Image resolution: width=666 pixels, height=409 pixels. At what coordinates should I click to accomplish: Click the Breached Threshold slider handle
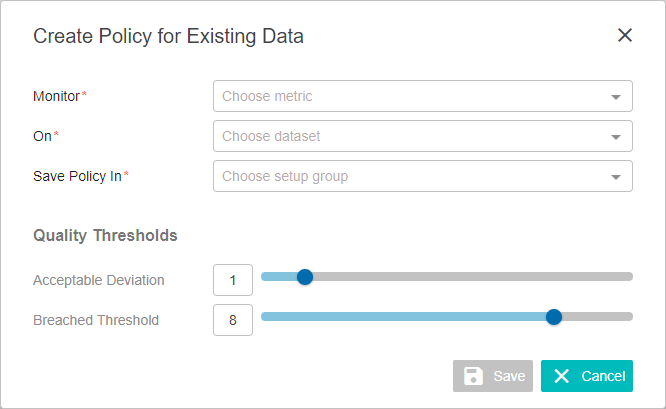pos(553,317)
